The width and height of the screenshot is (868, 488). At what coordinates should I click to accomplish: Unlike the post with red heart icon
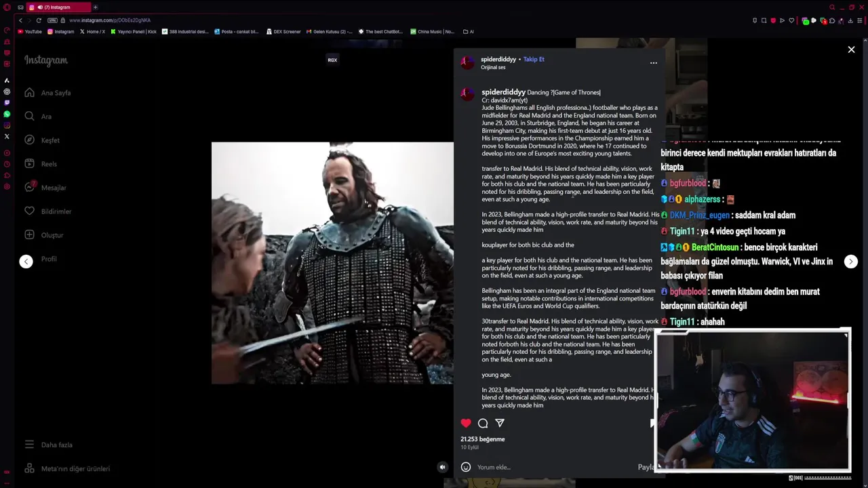click(466, 423)
